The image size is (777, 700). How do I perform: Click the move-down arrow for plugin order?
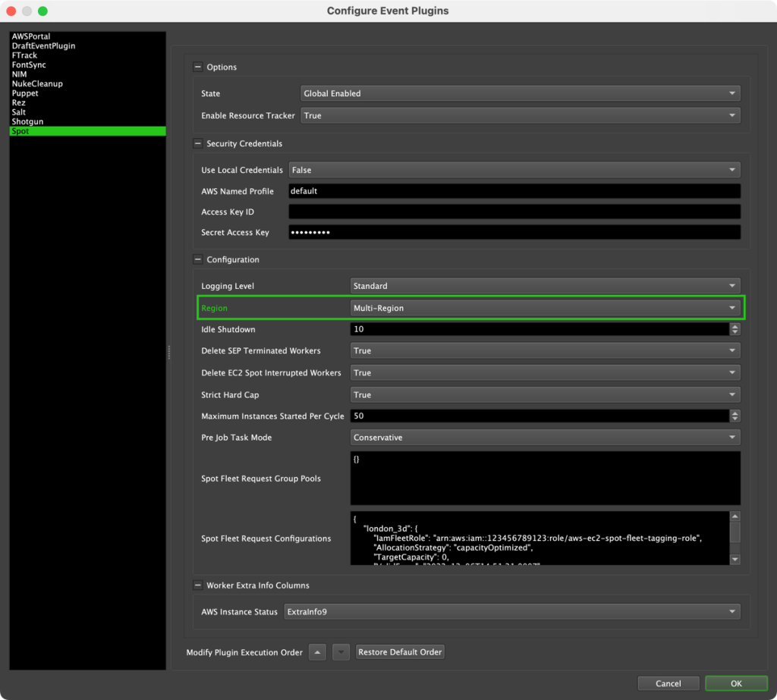pyautogui.click(x=341, y=651)
